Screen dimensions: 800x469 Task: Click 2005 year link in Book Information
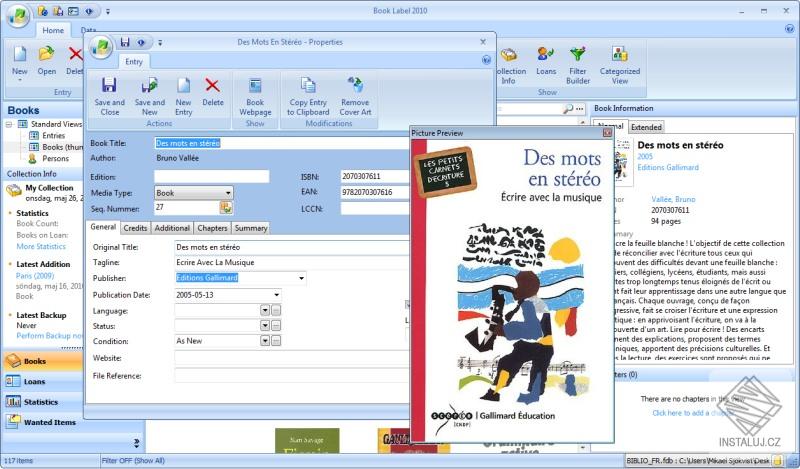tap(645, 157)
